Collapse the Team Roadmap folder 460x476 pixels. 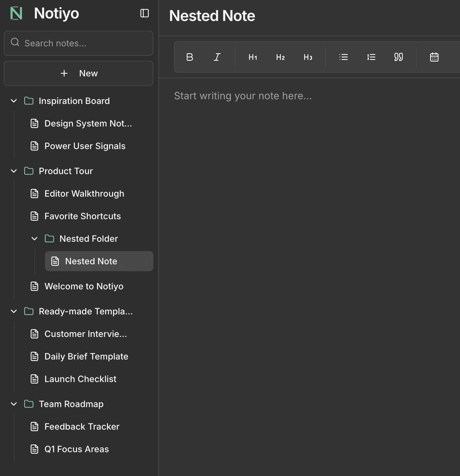(x=14, y=404)
